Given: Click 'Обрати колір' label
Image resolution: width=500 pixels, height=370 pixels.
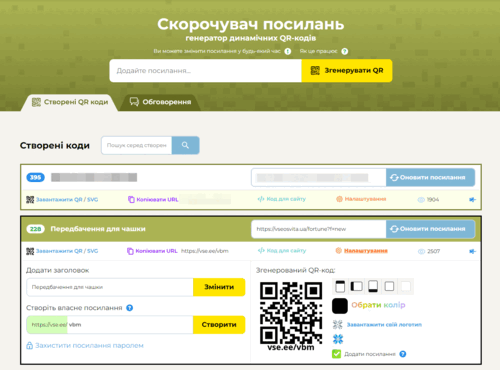Looking at the screenshot, I should tap(378, 305).
